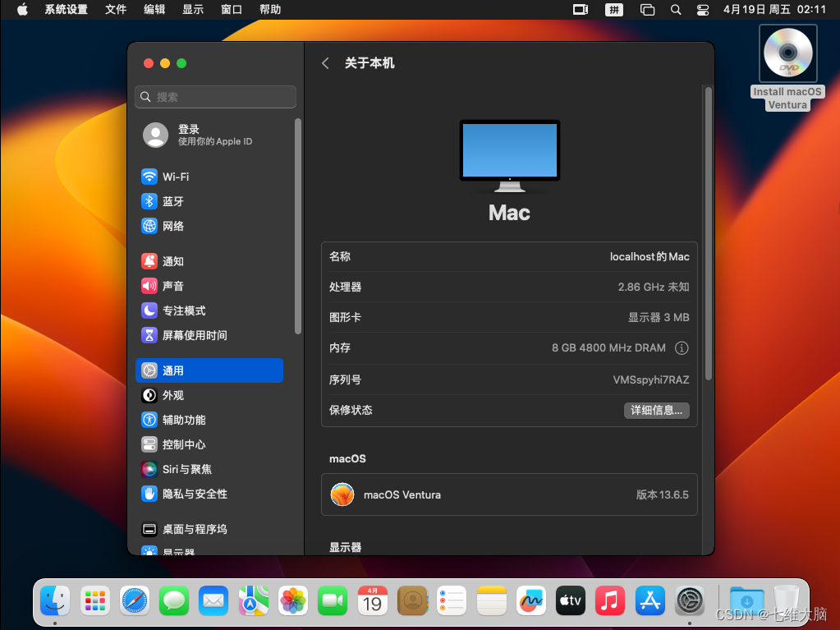Open Wi-Fi settings in sidebar
840x630 pixels.
coord(175,177)
